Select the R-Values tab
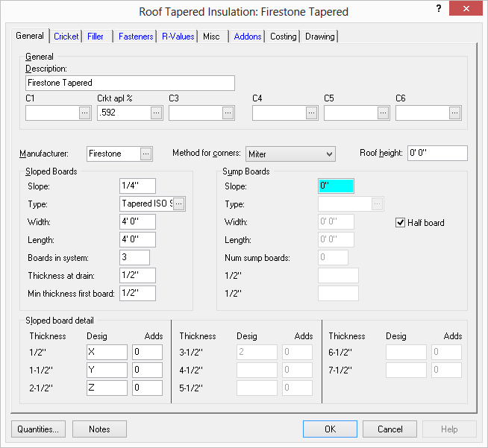Image resolution: width=488 pixels, height=448 pixels. (x=178, y=37)
